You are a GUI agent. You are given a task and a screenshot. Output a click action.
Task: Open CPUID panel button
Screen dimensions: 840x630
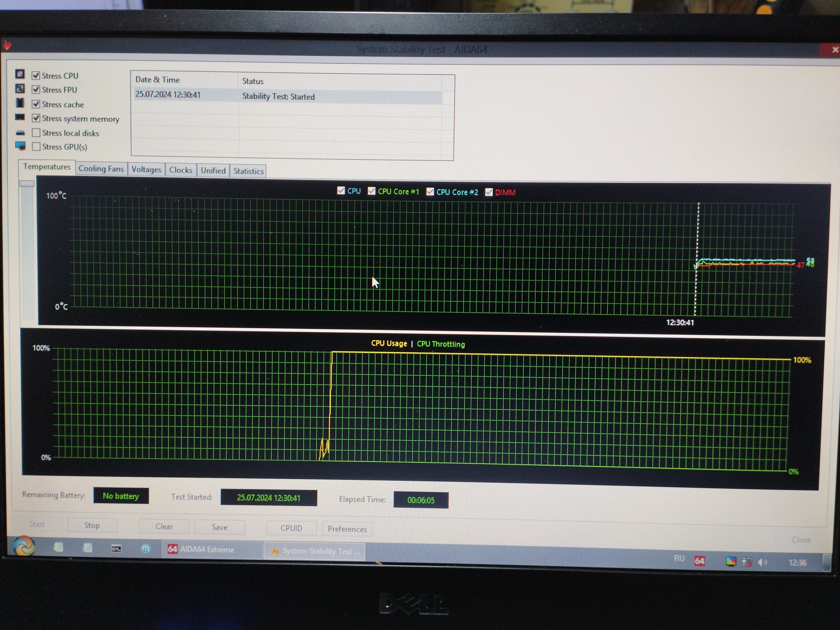291,528
